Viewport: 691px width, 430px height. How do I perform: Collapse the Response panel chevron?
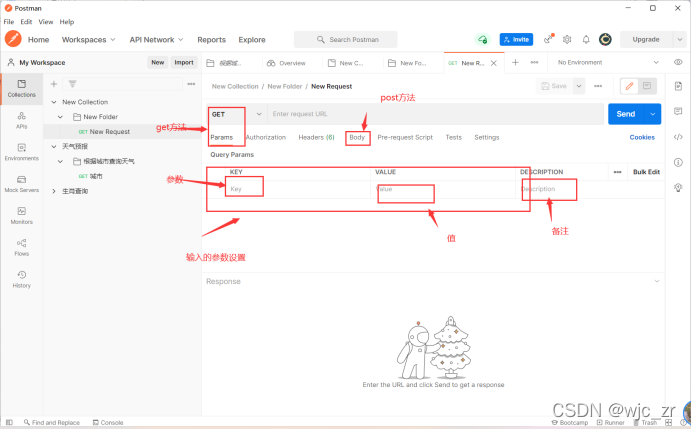(657, 281)
